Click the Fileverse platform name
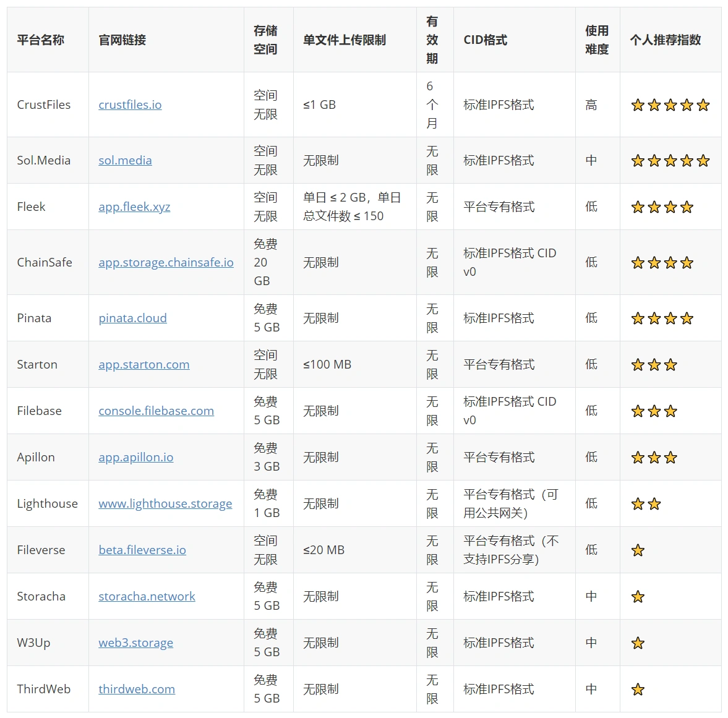728x718 pixels. click(x=41, y=550)
